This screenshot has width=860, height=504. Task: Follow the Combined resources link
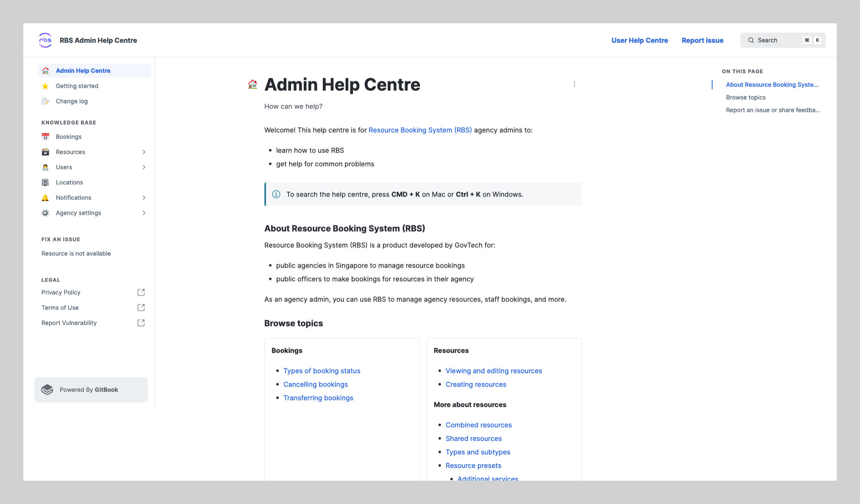coord(478,425)
